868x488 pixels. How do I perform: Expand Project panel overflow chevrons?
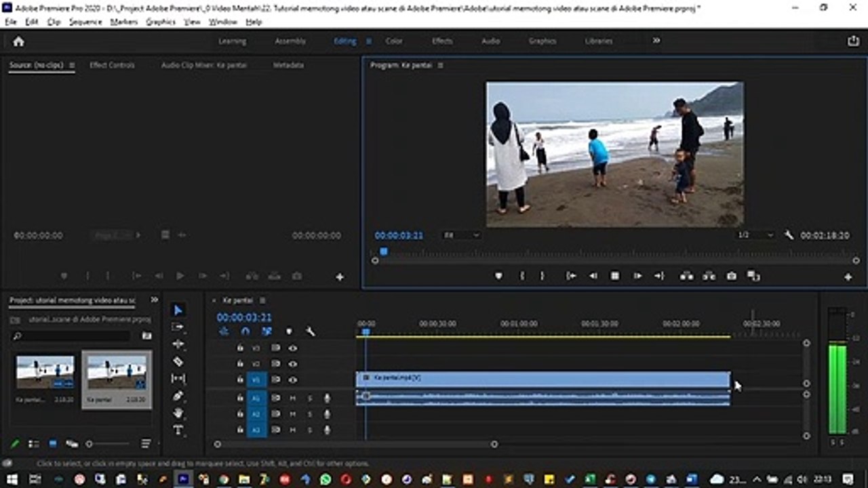154,300
